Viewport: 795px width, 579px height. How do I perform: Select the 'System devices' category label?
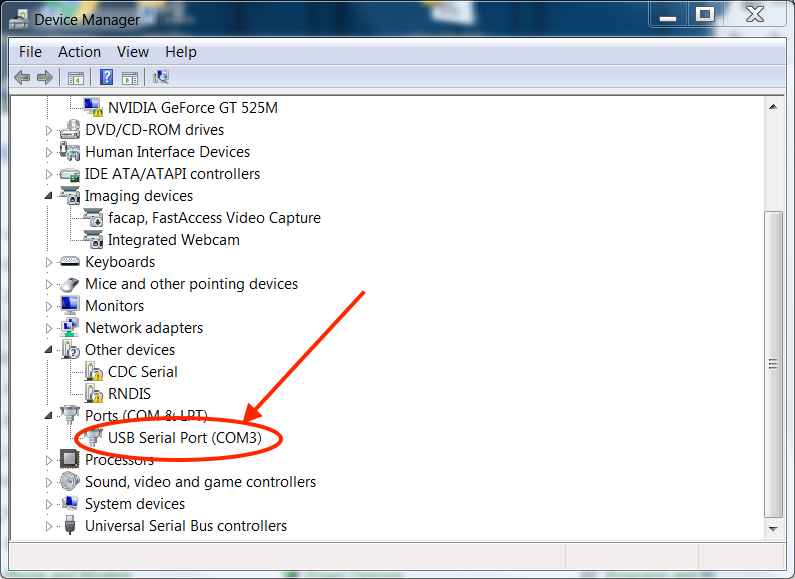point(135,503)
